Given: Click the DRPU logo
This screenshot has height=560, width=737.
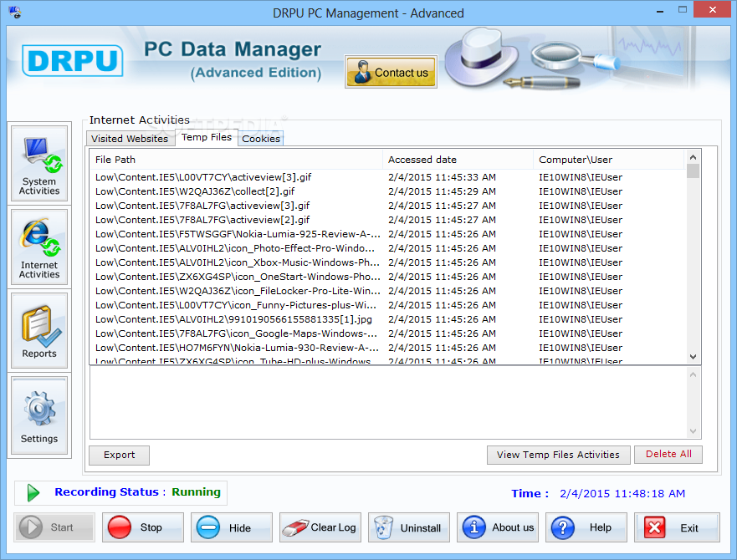Looking at the screenshot, I should point(73,61).
